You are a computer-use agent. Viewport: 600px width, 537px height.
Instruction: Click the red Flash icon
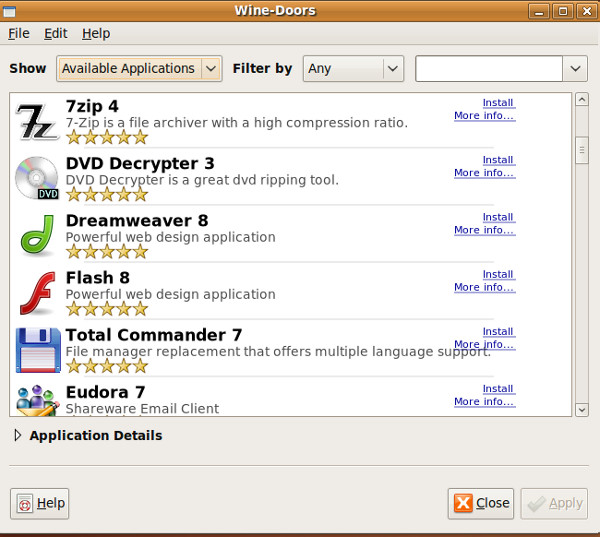coord(37,293)
